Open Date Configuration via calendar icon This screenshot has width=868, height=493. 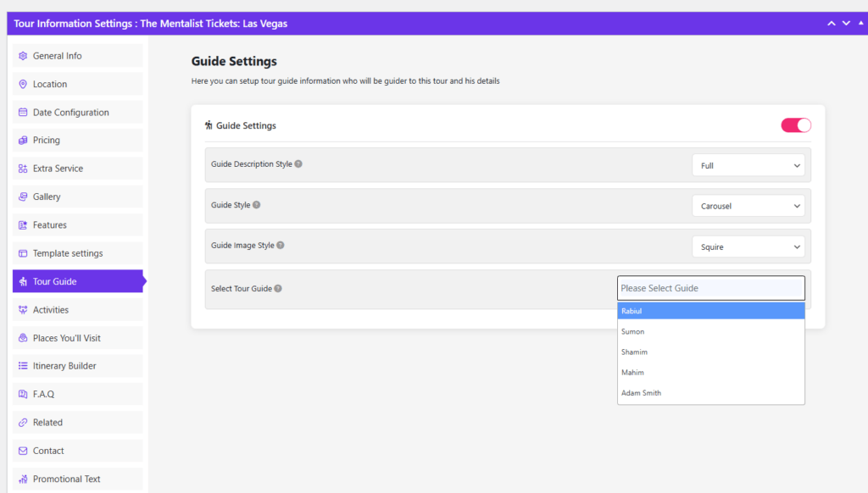click(x=21, y=112)
